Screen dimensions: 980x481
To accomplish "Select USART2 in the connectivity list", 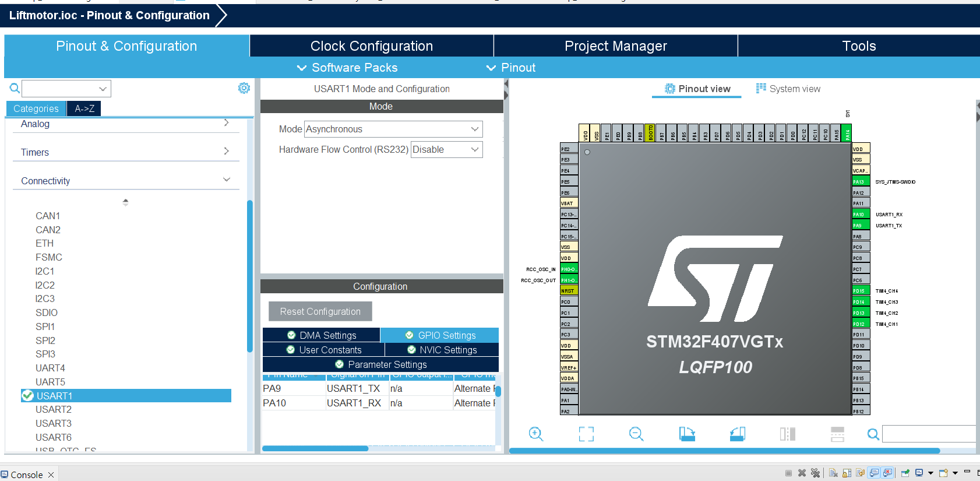I will 54,409.
